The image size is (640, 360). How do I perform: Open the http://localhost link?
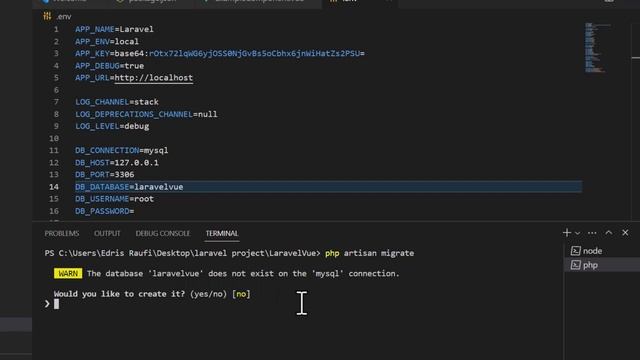(x=153, y=78)
